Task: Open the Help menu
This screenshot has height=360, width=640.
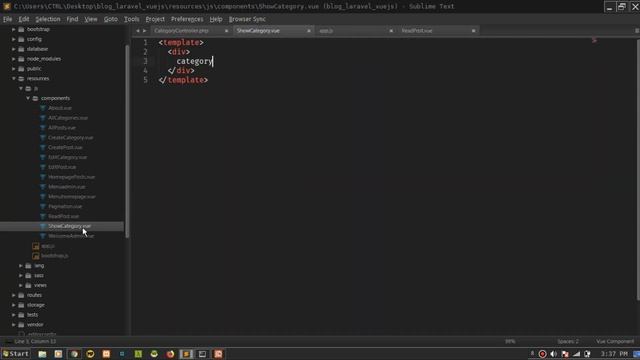Action: 216,19
